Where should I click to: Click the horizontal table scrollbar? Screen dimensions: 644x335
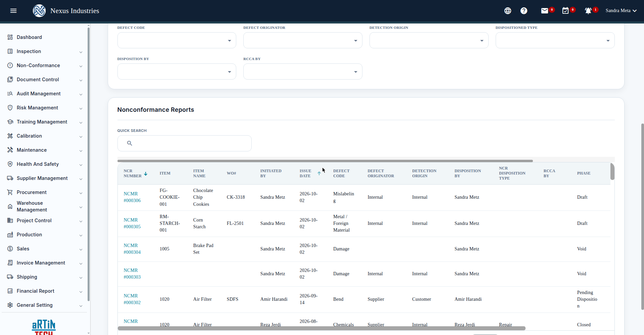tap(321, 328)
